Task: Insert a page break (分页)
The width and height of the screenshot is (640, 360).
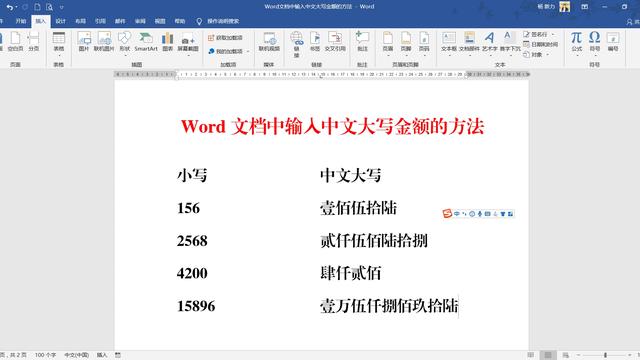Action: pos(33,42)
